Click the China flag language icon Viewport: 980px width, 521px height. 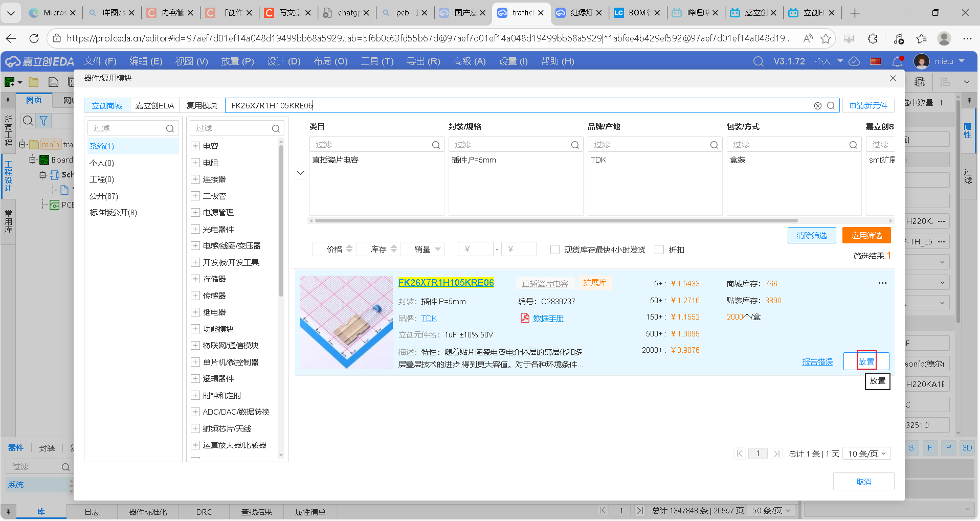[x=876, y=61]
